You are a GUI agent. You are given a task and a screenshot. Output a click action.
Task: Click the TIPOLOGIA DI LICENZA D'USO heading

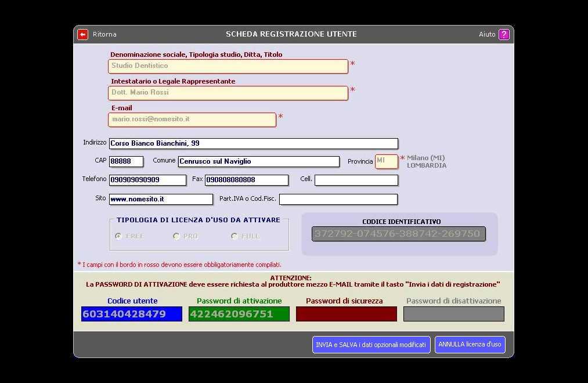pos(199,220)
